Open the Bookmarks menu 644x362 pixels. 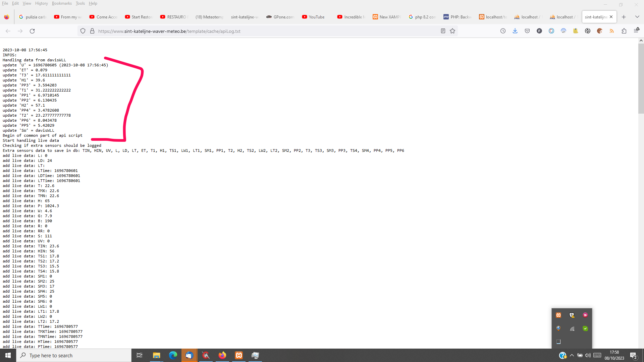(62, 3)
